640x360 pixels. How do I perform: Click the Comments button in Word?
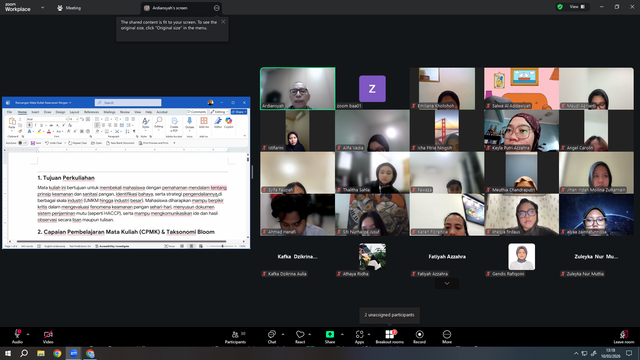(x=197, y=112)
